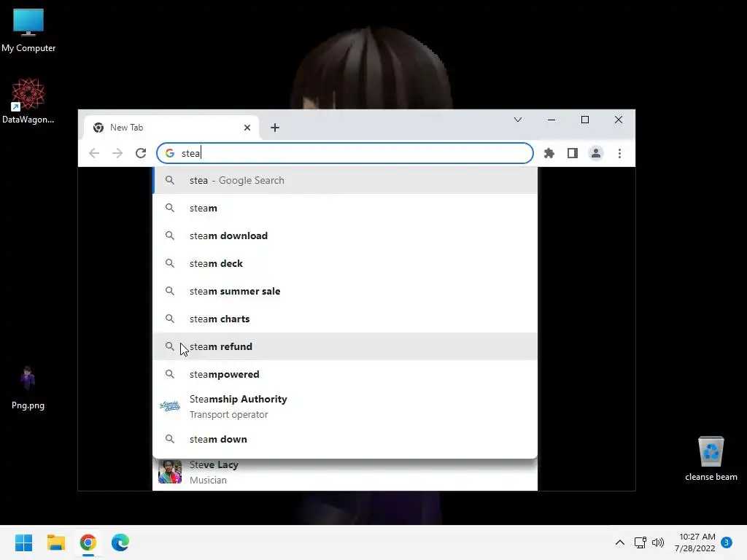Open the notification badge showing 3

click(x=727, y=542)
